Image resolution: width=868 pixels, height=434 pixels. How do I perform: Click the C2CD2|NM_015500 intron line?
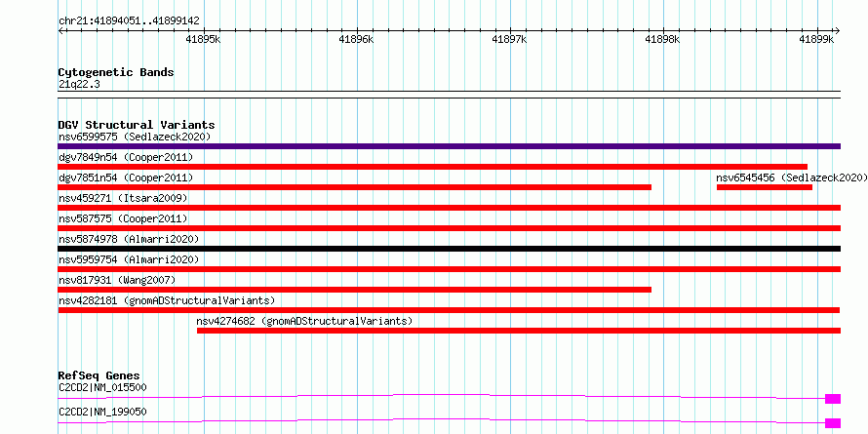(x=441, y=394)
